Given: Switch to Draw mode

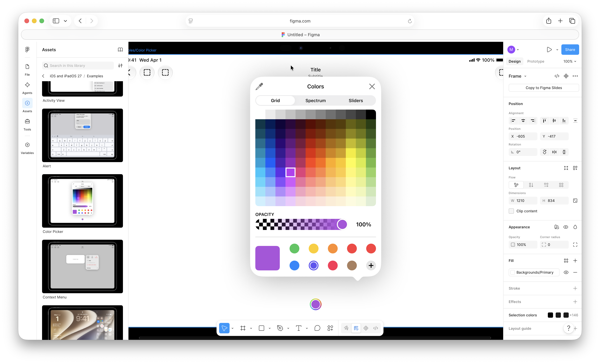Looking at the screenshot, I should 346,328.
